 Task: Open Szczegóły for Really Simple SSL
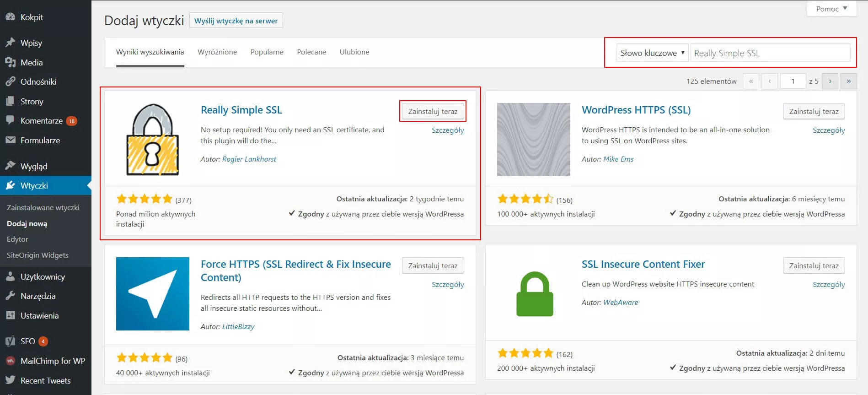[x=448, y=130]
